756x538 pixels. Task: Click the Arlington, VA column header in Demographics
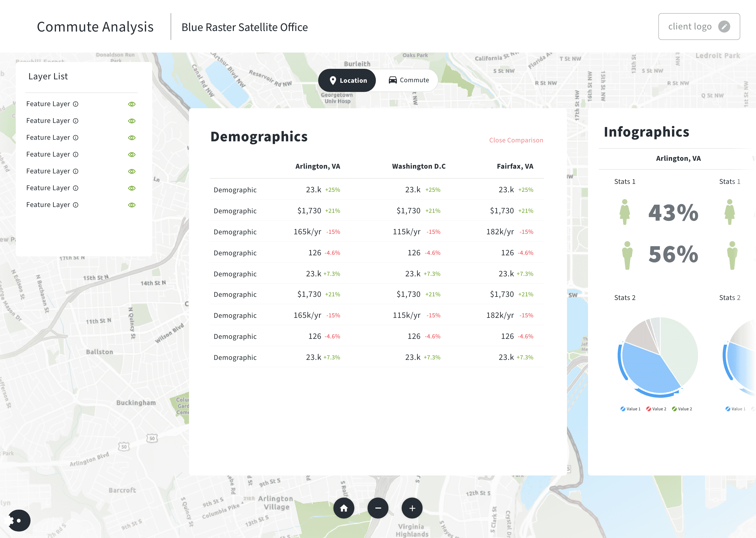pos(317,166)
